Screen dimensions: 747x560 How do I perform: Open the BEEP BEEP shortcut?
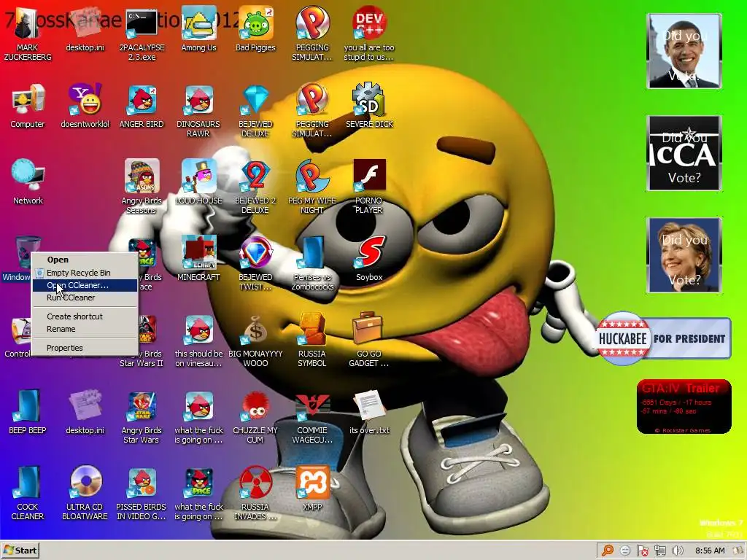(28, 412)
